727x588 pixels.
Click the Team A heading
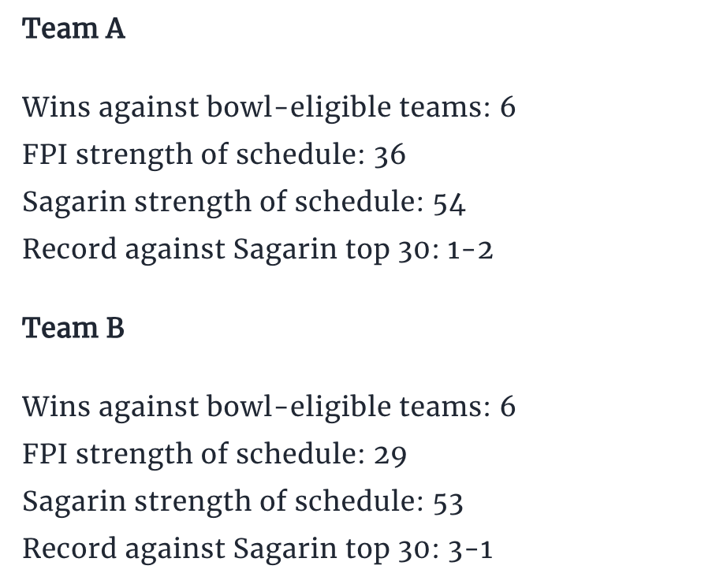coord(73,29)
